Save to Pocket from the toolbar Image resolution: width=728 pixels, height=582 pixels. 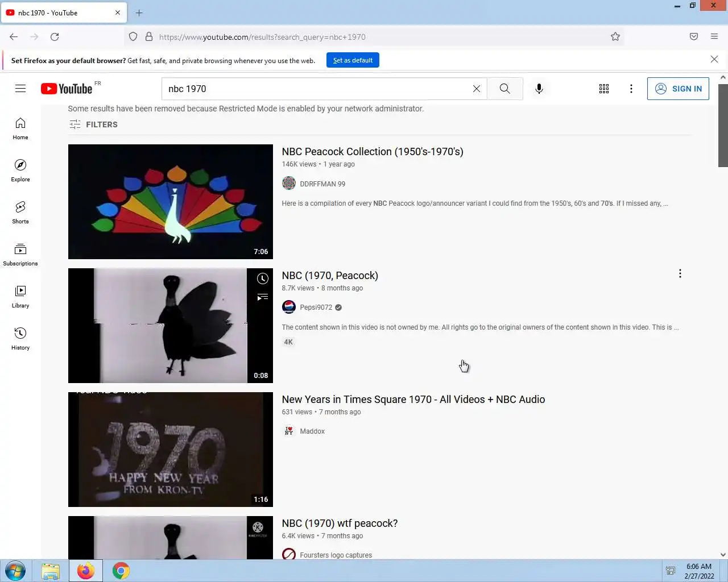694,37
